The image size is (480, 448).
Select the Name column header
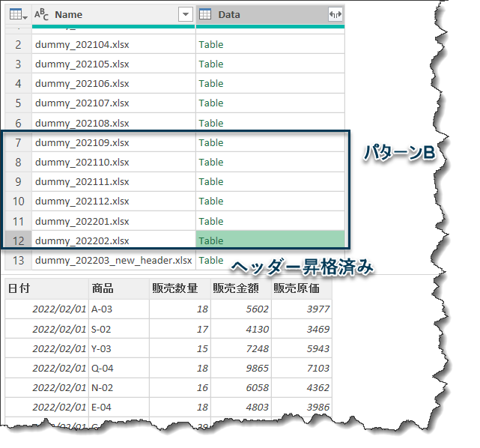114,14
